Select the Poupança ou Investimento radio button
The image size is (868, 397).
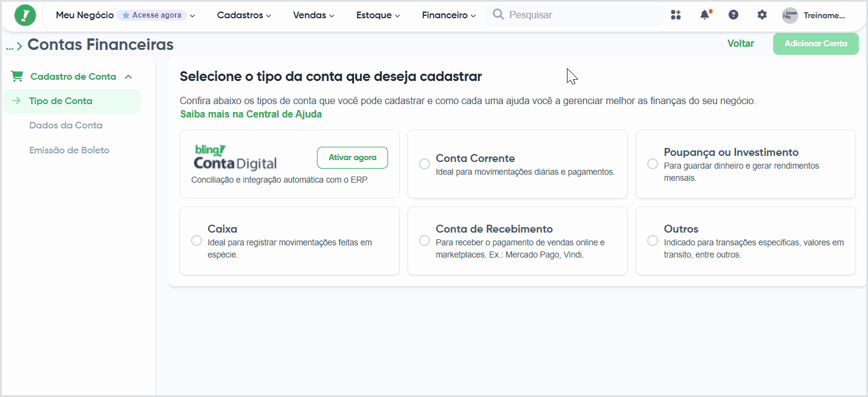click(653, 164)
